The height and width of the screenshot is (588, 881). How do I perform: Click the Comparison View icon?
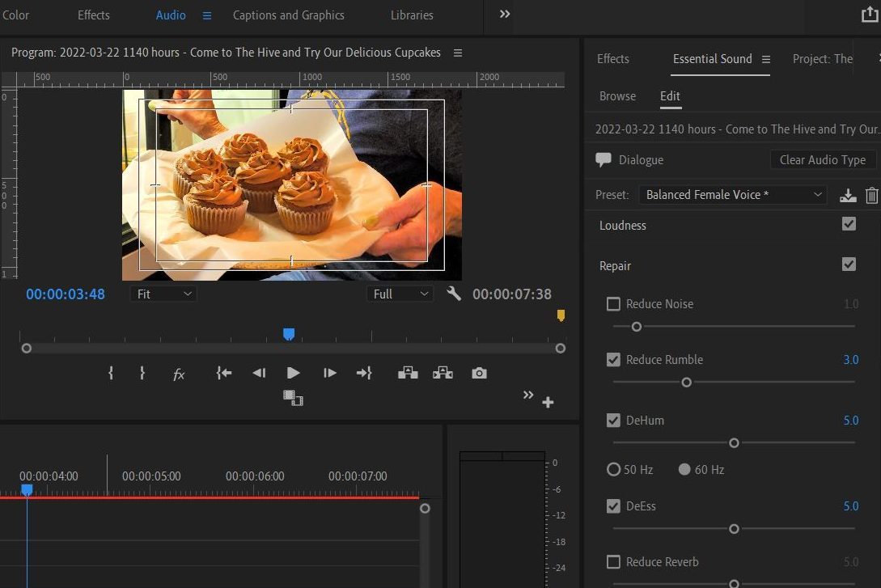click(293, 398)
